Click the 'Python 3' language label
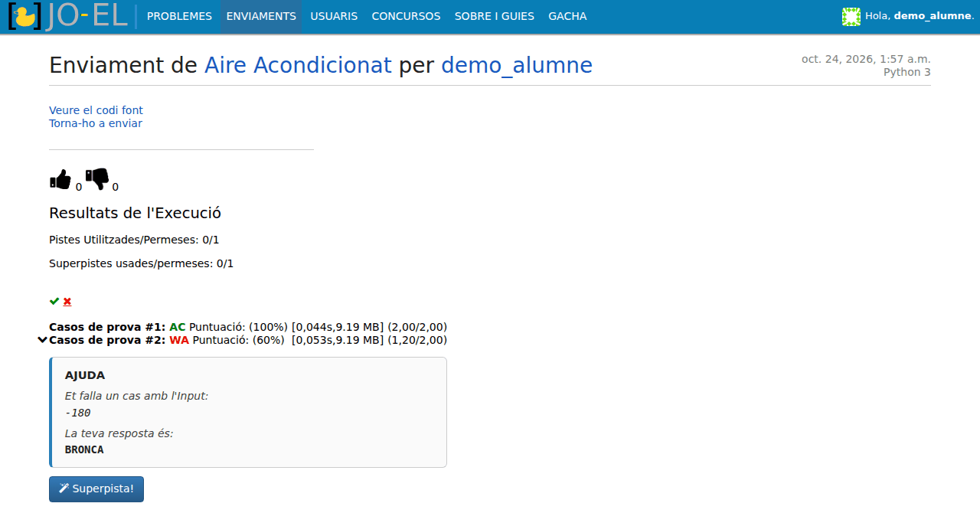This screenshot has width=980, height=513. [x=907, y=72]
